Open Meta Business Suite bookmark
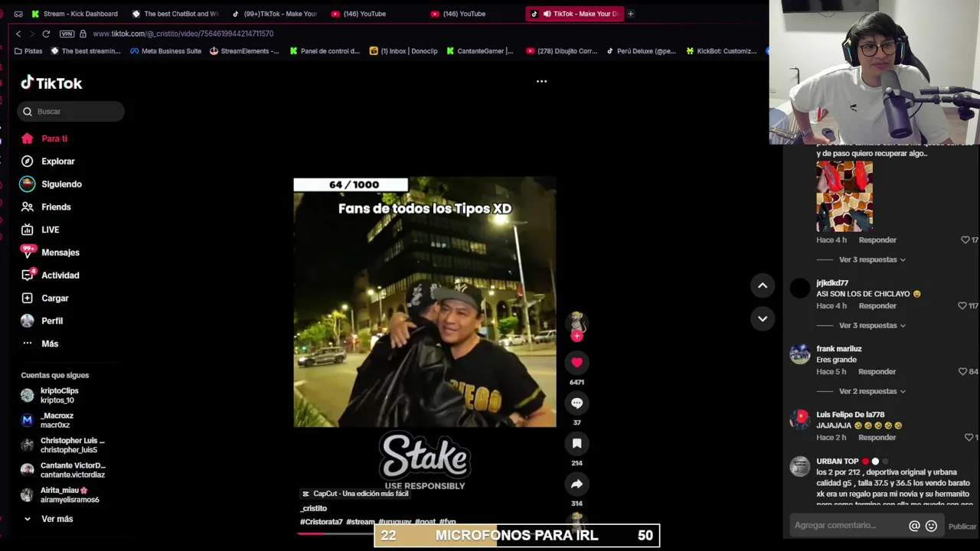 [165, 51]
